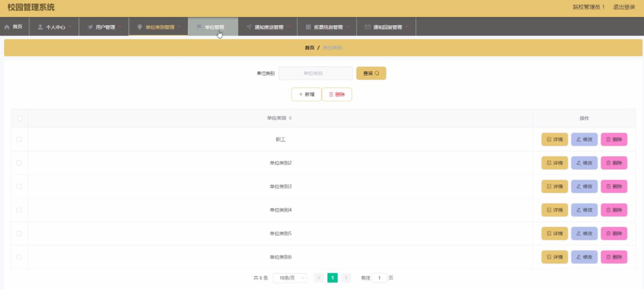
Task: Click 退出登录 to log out
Action: point(624,7)
